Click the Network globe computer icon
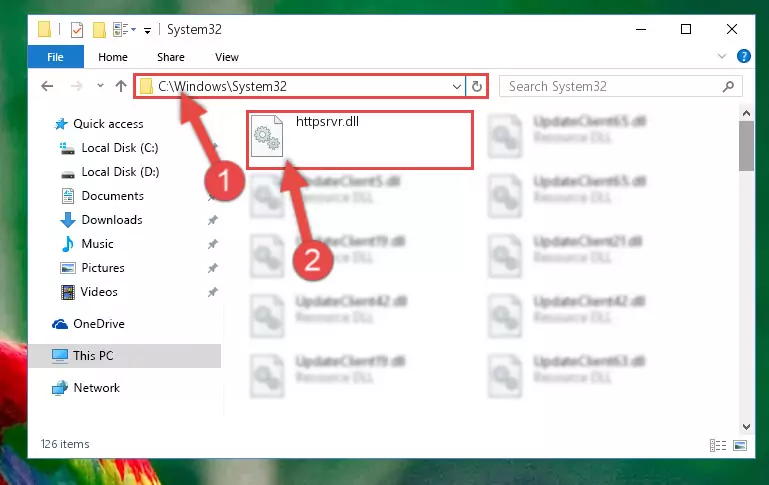 click(60, 388)
